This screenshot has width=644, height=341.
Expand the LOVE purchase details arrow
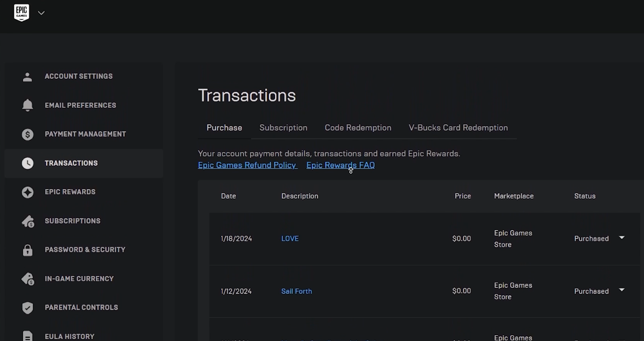click(x=621, y=238)
